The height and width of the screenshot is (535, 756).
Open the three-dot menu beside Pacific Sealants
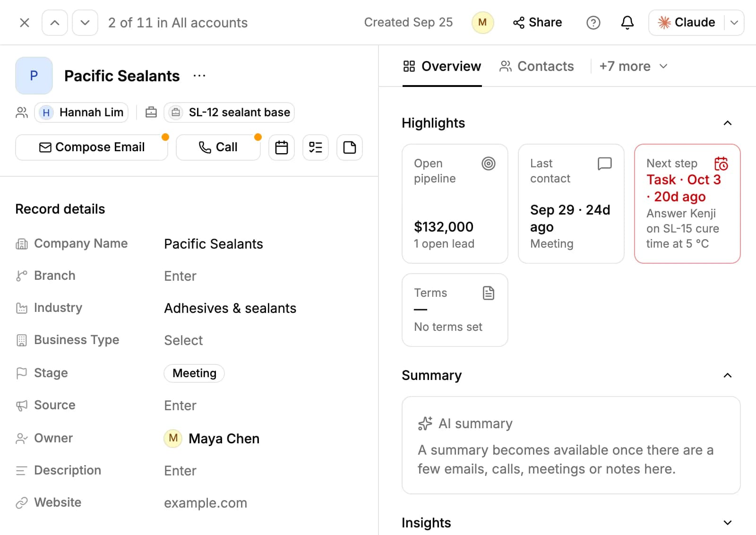pos(199,76)
